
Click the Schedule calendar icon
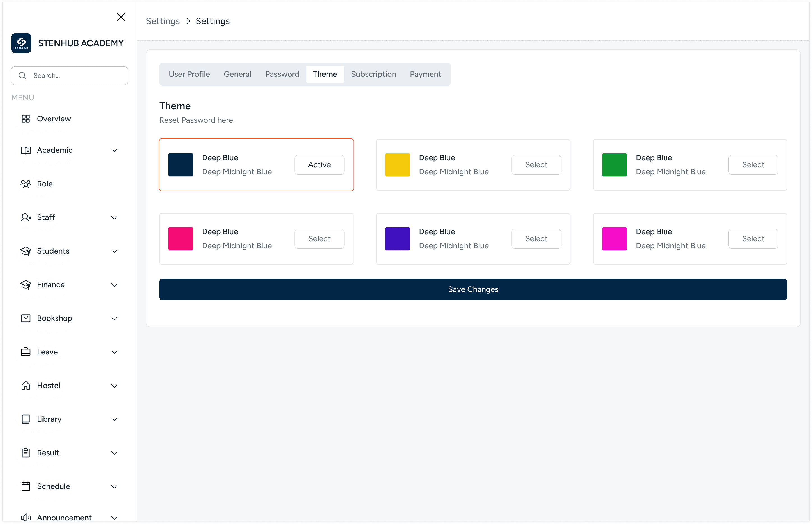coord(26,486)
